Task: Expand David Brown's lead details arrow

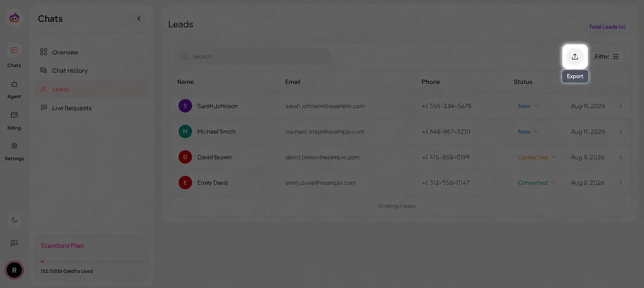Action: [620, 157]
